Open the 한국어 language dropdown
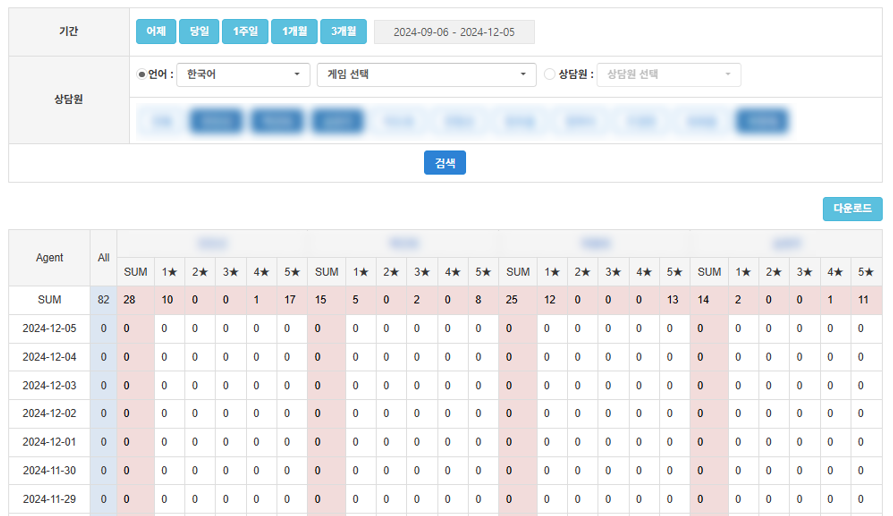The height and width of the screenshot is (516, 893). (243, 74)
